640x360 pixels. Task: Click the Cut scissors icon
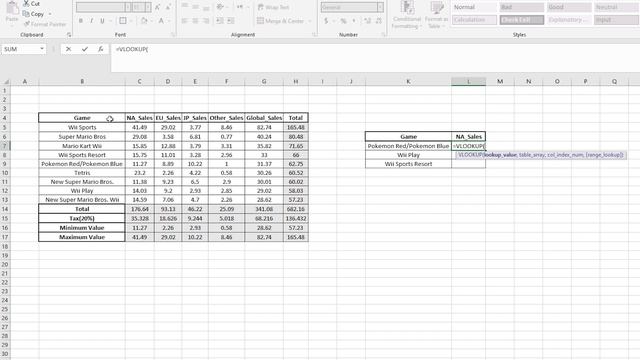(x=27, y=4)
